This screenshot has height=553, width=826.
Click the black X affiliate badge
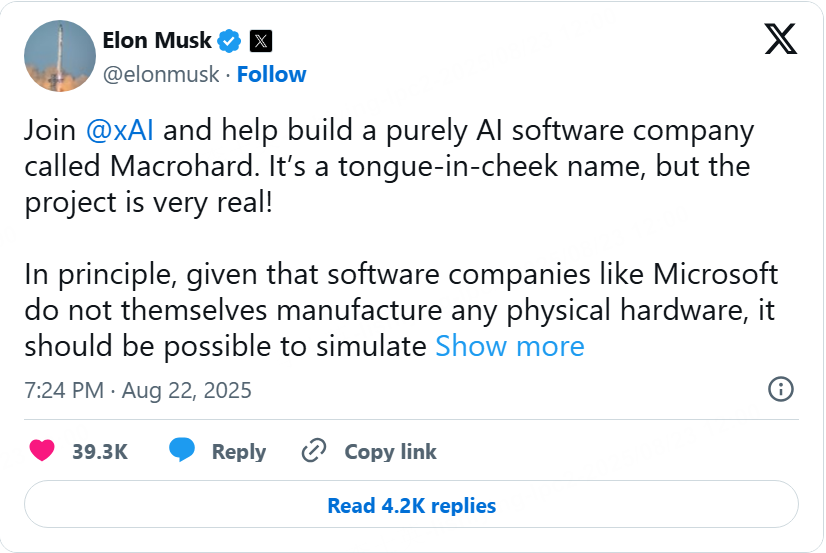[261, 41]
